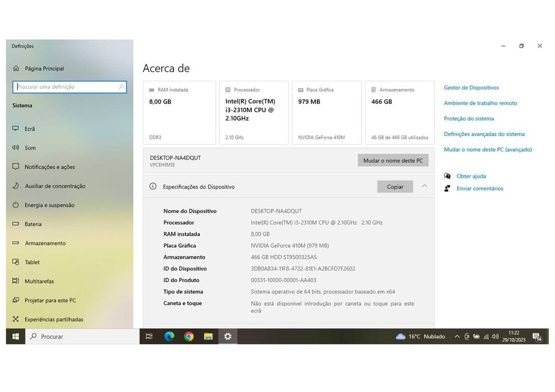Click the taskbar Procurar search box
Viewport: 555px width, 392px height.
82,337
